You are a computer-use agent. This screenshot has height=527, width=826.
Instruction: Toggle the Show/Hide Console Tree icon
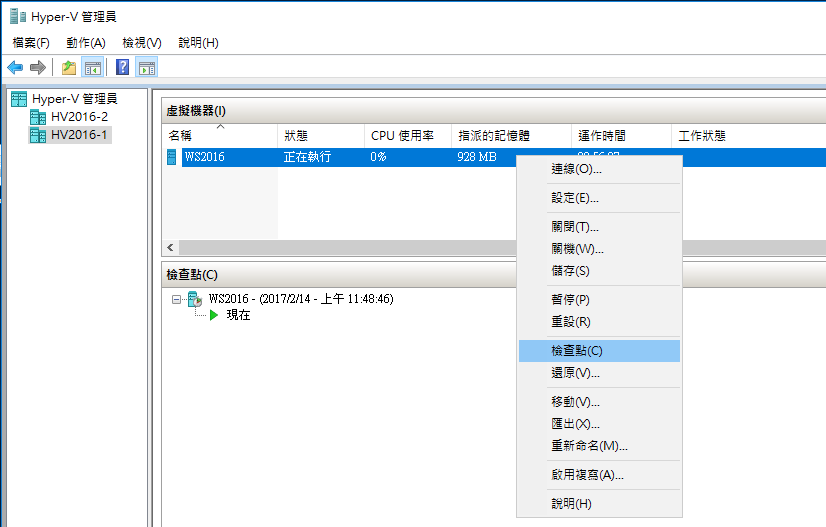tap(92, 67)
